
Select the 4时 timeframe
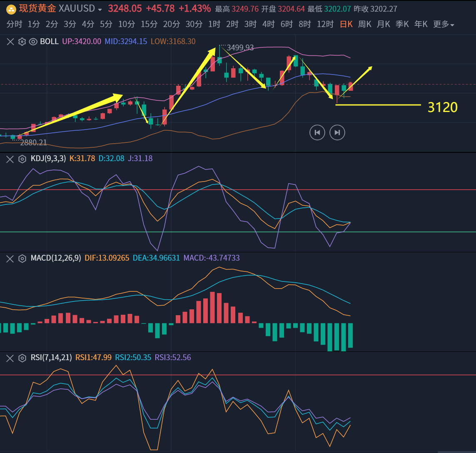coord(269,24)
